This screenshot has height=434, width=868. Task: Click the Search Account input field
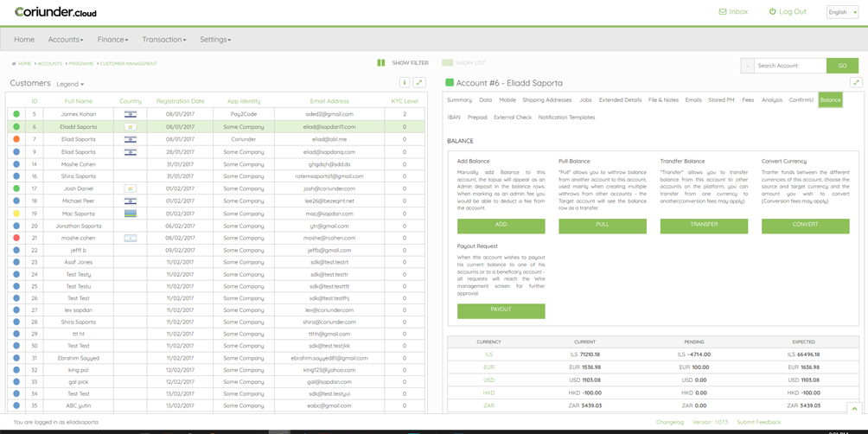point(790,66)
